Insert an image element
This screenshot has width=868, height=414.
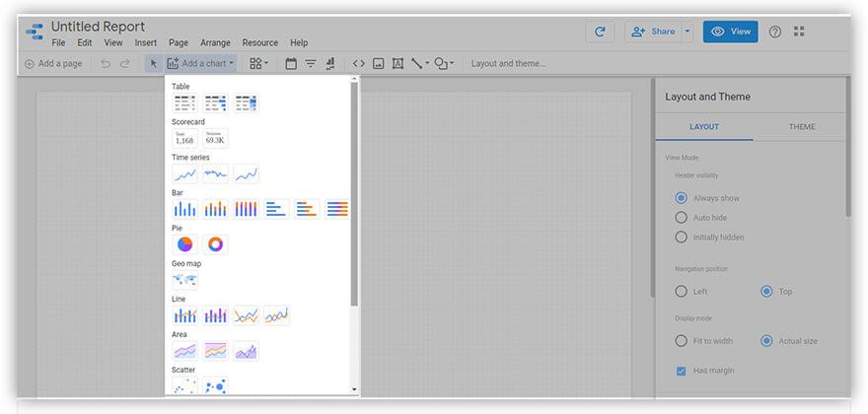[x=378, y=64]
